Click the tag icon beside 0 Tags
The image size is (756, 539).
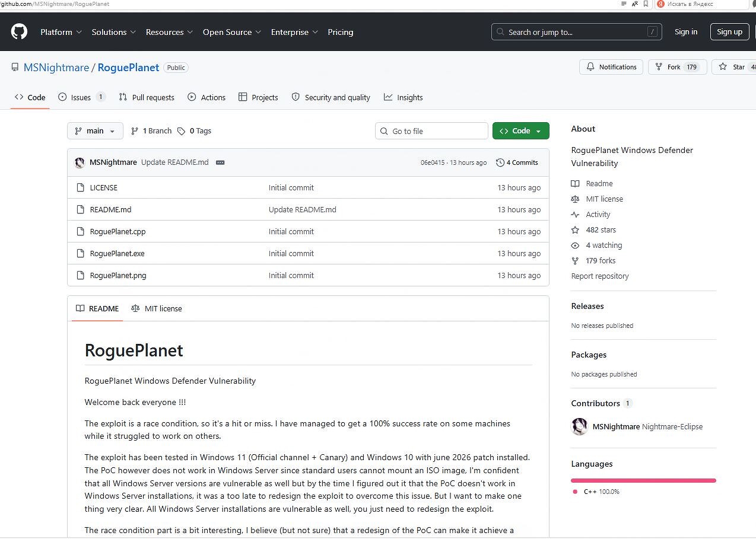coord(182,131)
